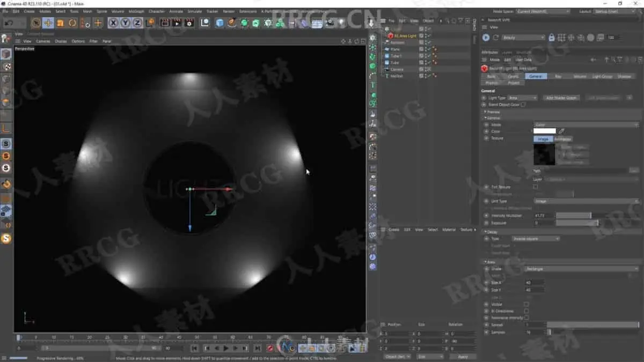Enable the Normalize Intensity checkbox
Viewport: 644px width, 362px height.
(x=526, y=318)
